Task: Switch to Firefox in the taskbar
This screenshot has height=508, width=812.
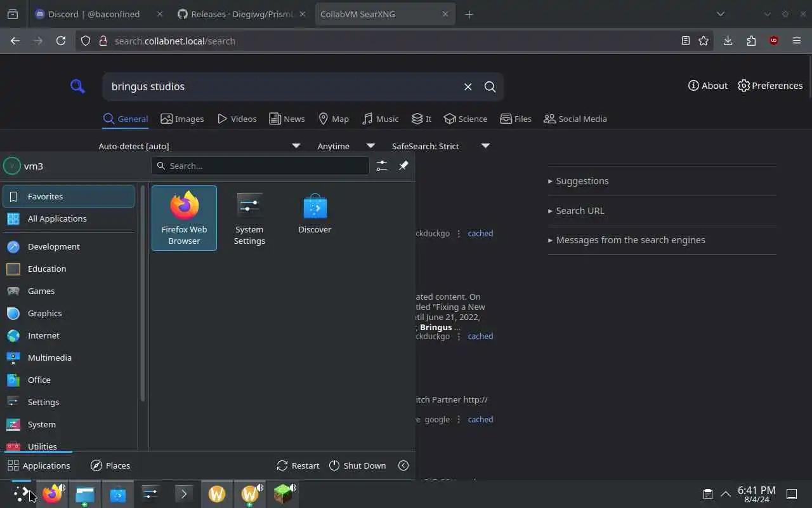Action: coord(53,493)
